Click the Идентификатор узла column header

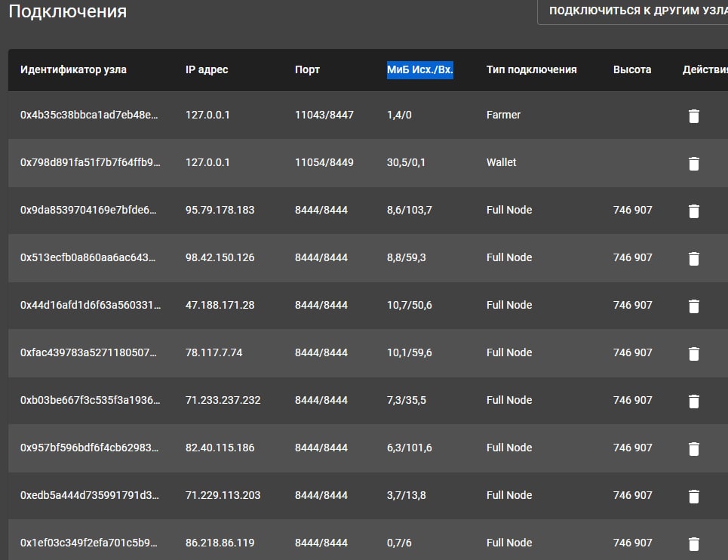[73, 69]
